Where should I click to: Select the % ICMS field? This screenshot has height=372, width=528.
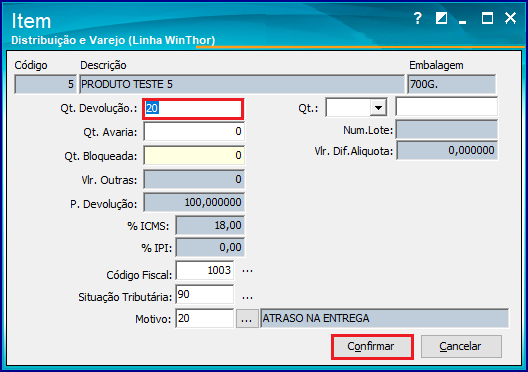coord(210,225)
